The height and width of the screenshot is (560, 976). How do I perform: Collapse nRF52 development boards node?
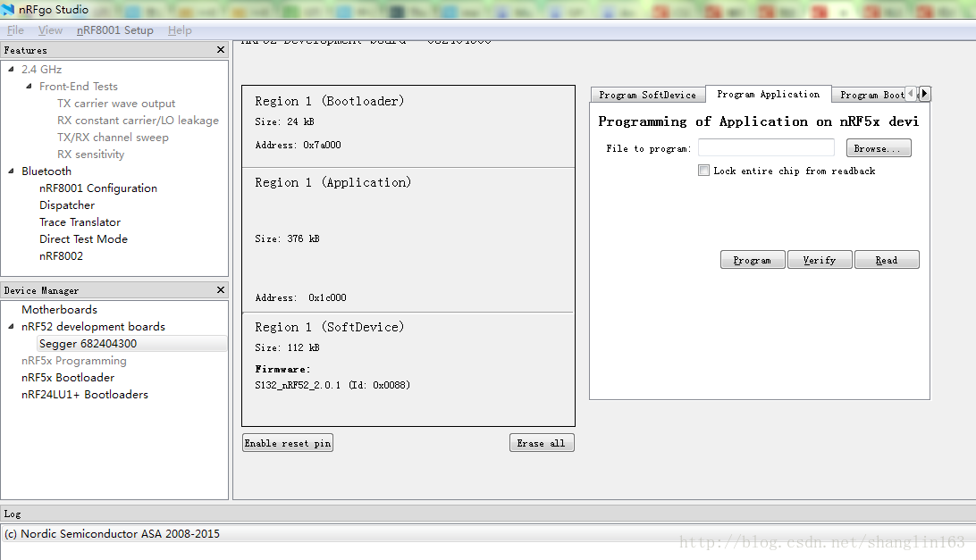(x=11, y=326)
